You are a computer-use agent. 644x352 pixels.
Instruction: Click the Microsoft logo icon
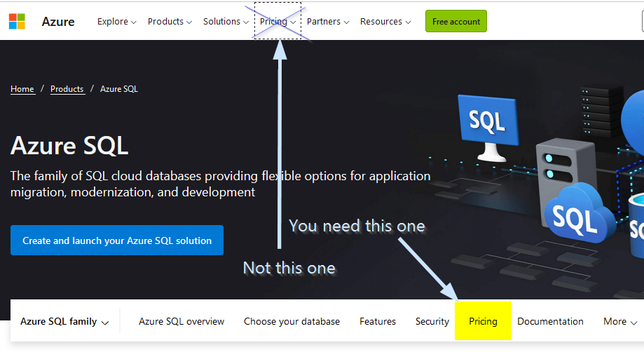[x=17, y=21]
